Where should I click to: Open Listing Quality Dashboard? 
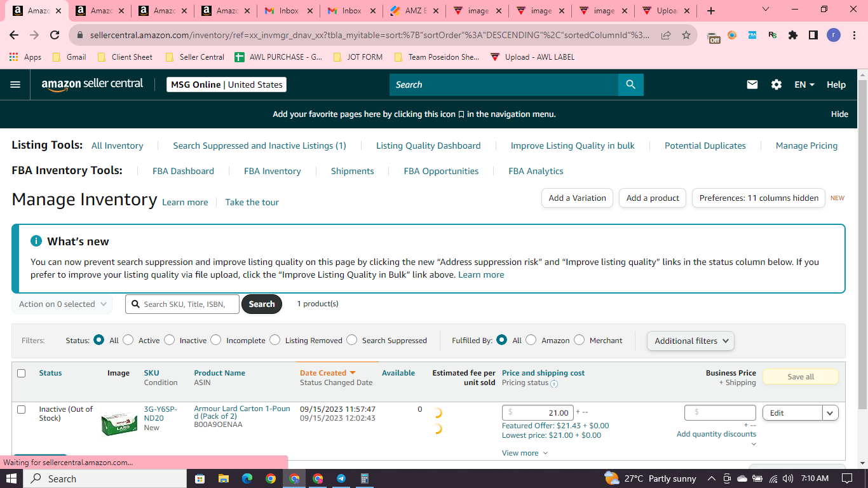coord(428,146)
